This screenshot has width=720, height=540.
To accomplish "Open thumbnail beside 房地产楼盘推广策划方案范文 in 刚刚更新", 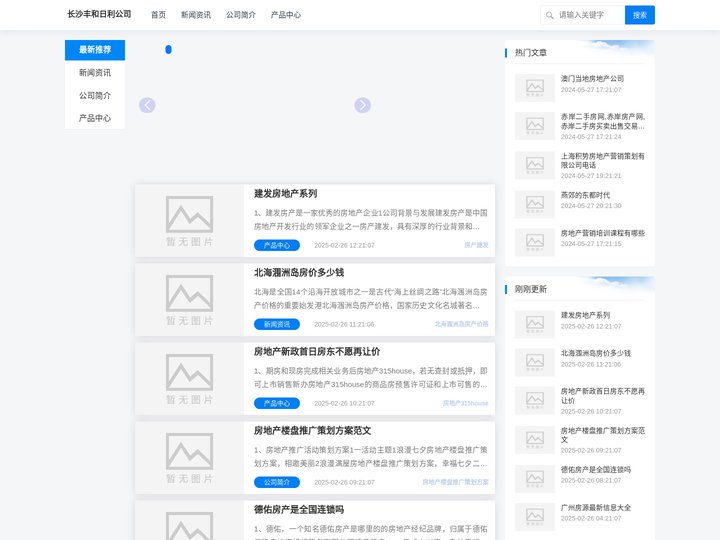I will pos(534,439).
